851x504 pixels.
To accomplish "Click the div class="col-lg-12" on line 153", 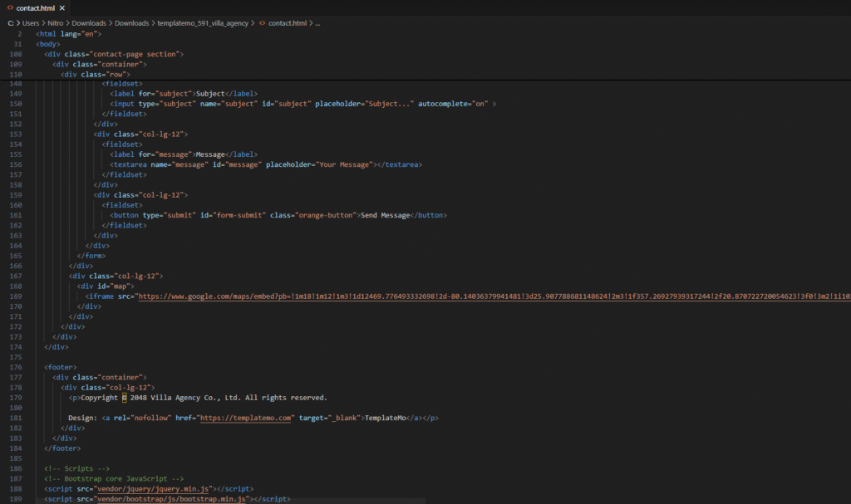I will (x=140, y=134).
